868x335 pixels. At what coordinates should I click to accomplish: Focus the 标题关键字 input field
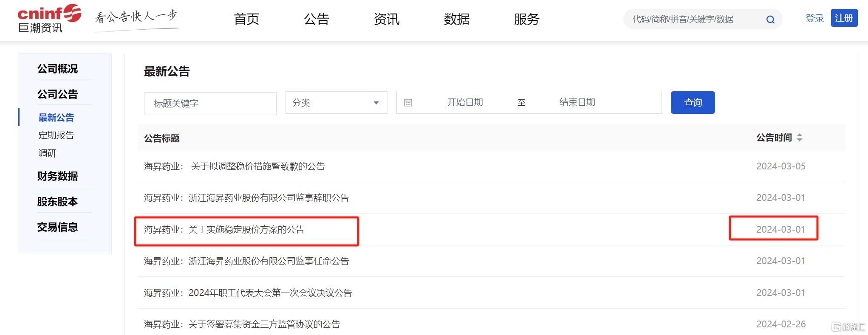(210, 103)
